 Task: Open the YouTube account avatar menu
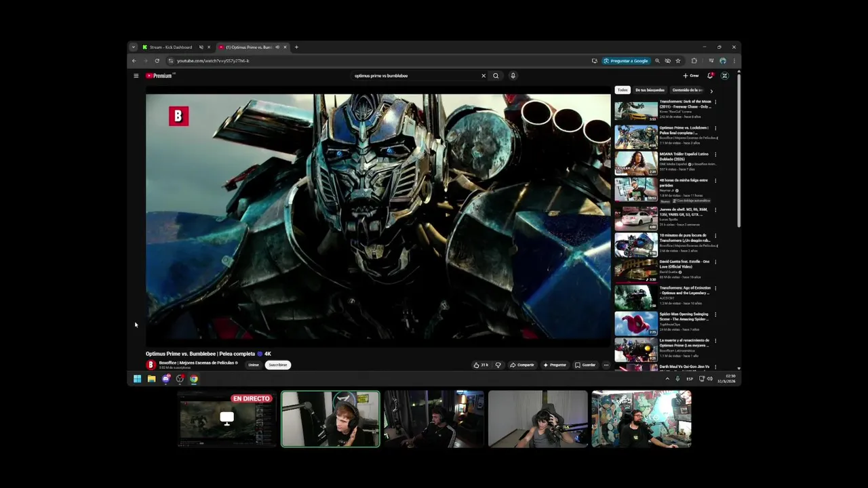(724, 76)
